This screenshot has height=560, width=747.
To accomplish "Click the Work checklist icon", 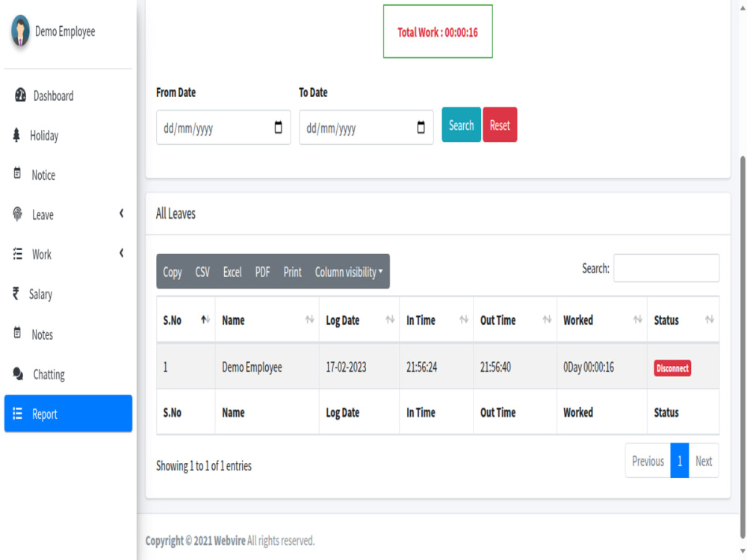I will point(18,254).
